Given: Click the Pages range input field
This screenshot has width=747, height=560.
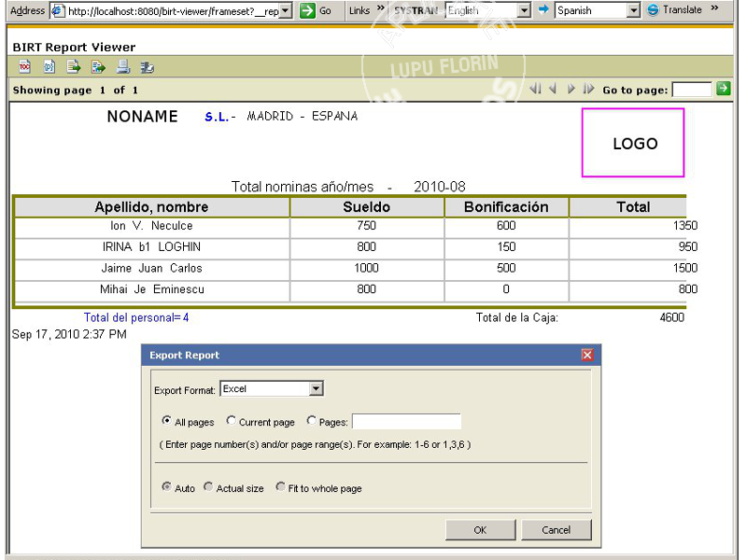Looking at the screenshot, I should pyautogui.click(x=406, y=422).
